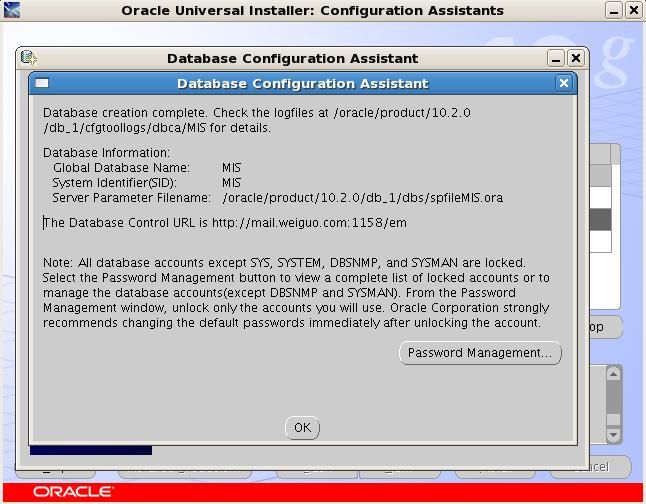Image resolution: width=646 pixels, height=504 pixels.
Task: Open Password Management window
Action: pos(480,353)
